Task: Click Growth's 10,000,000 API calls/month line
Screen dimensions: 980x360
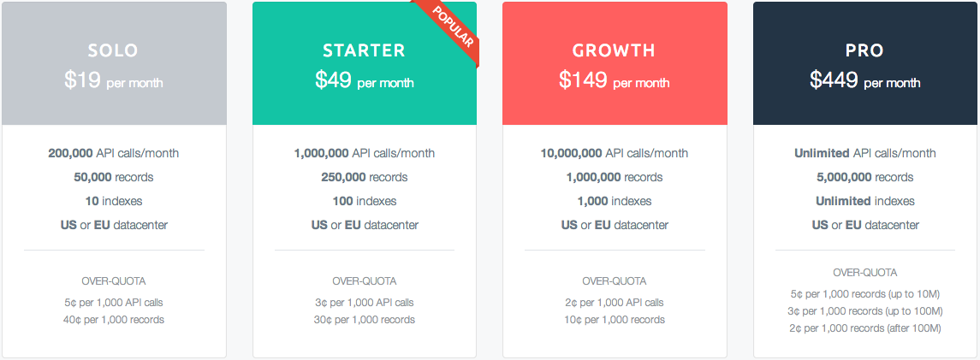Action: (x=615, y=153)
